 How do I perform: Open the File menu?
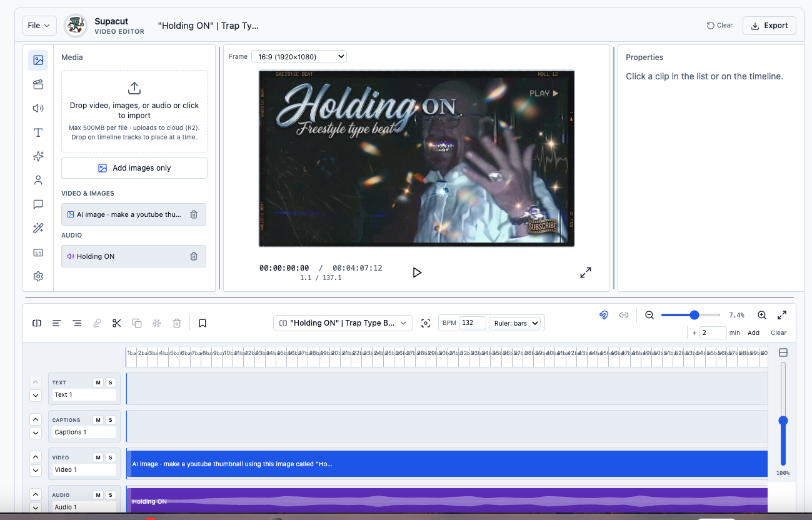39,25
